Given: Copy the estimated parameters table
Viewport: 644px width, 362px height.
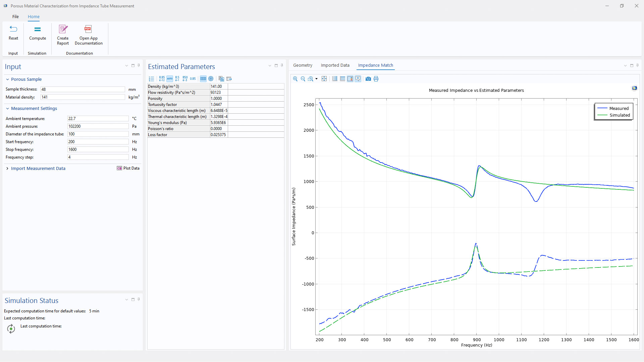Looking at the screenshot, I should click(x=221, y=79).
